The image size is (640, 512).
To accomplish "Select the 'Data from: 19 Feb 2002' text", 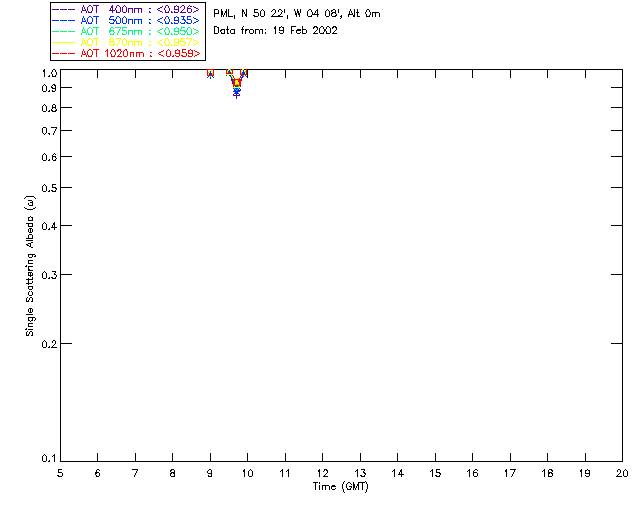I will (x=275, y=30).
